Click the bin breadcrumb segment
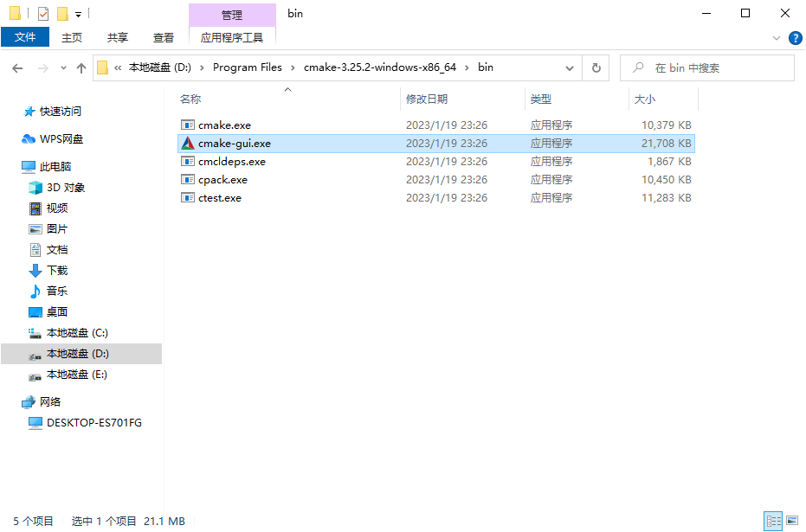 click(x=485, y=67)
